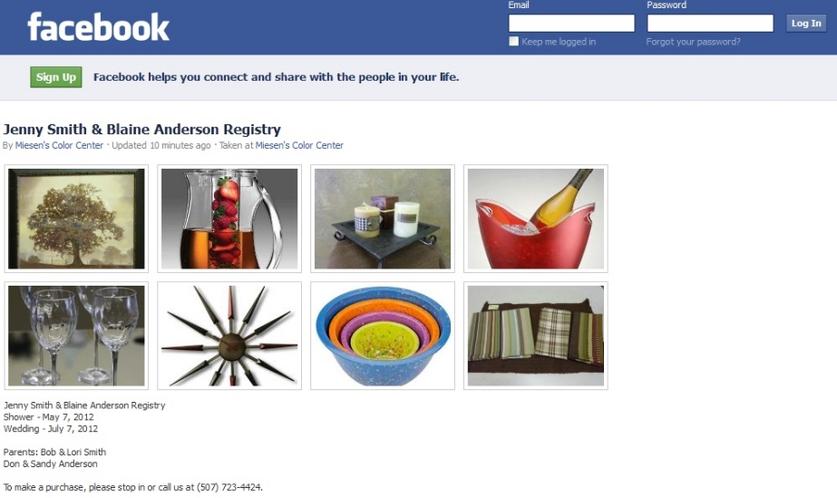Open Taken at Miesen's Color Center link
Viewport: 837px width, 498px height.
299,145
